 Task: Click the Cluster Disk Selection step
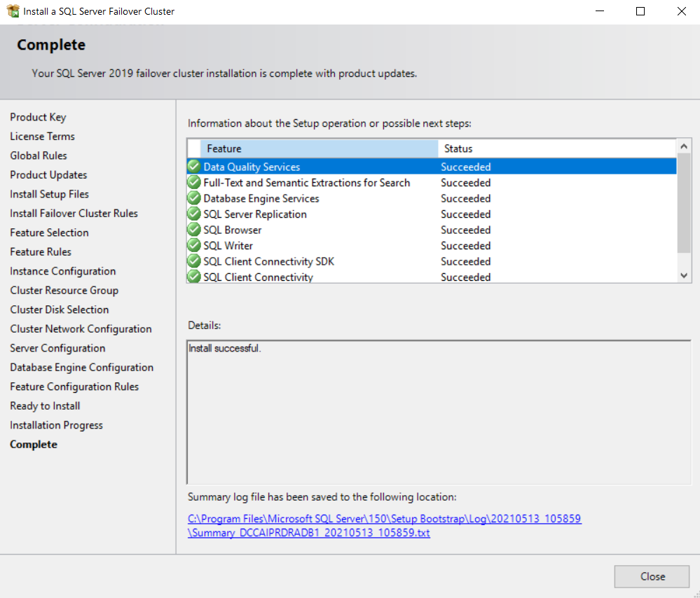coord(59,310)
